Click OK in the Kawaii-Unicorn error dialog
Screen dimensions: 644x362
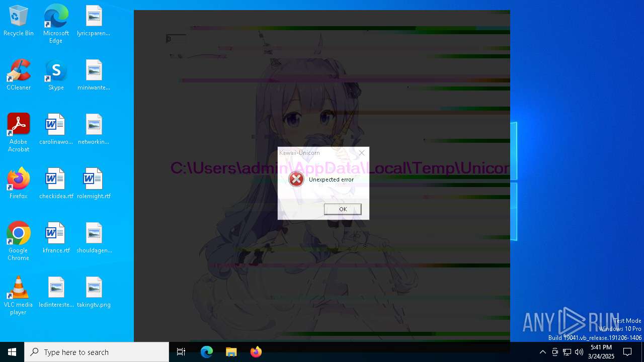[343, 209]
